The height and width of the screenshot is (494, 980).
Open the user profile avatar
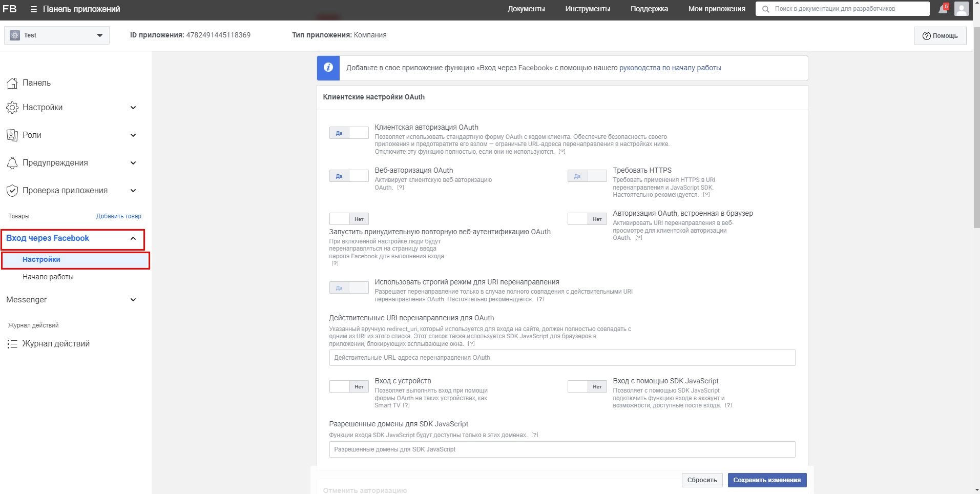pos(962,9)
